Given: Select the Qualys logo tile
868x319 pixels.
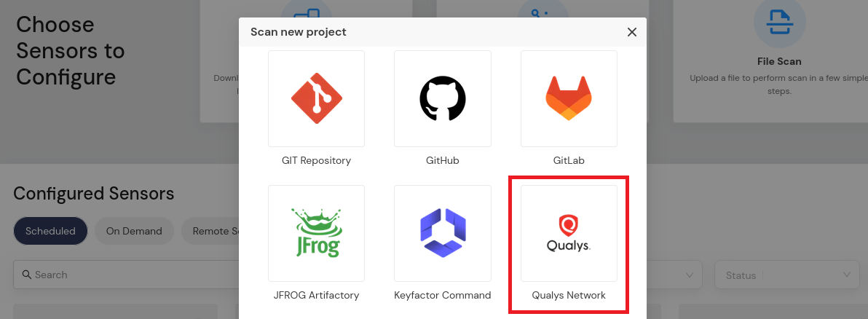Looking at the screenshot, I should 569,233.
